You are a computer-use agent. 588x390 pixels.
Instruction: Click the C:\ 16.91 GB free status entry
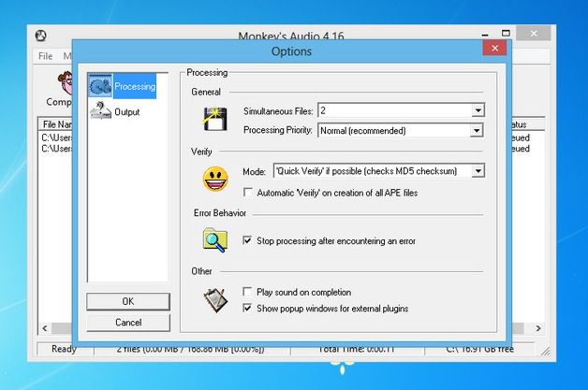(x=479, y=349)
